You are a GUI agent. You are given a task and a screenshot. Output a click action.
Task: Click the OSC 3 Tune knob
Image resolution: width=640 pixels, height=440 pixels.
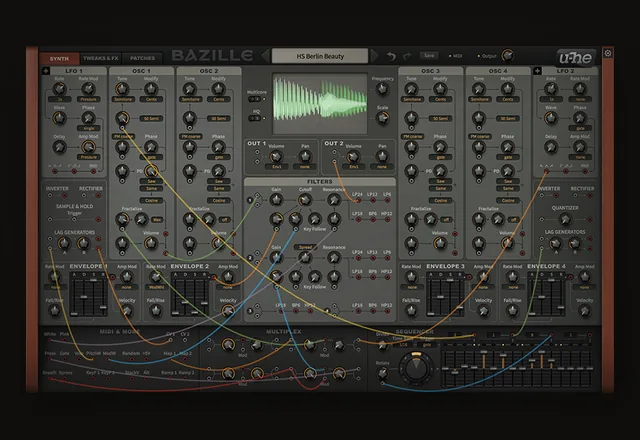coord(411,89)
